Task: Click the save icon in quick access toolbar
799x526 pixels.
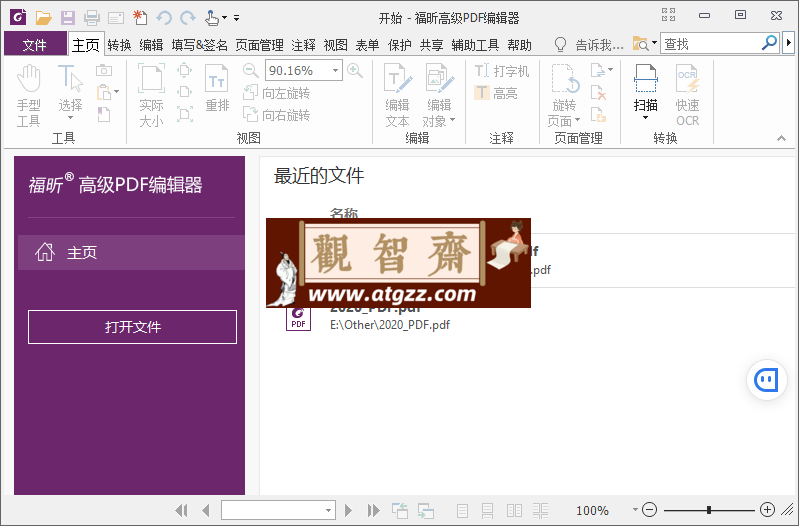Action: click(68, 18)
